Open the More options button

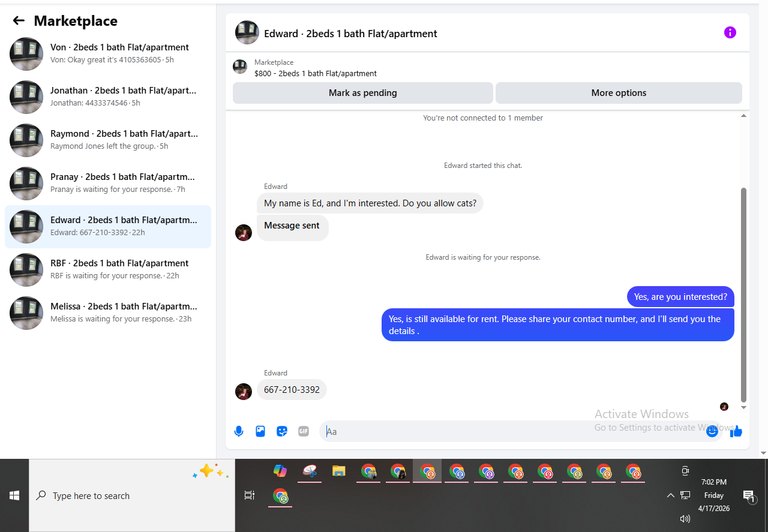point(619,93)
